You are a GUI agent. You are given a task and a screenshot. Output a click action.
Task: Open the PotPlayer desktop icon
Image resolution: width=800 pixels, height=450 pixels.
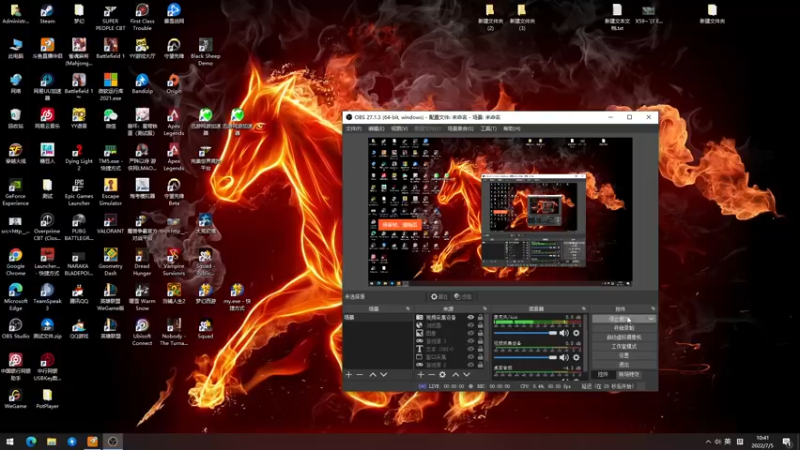tap(47, 399)
